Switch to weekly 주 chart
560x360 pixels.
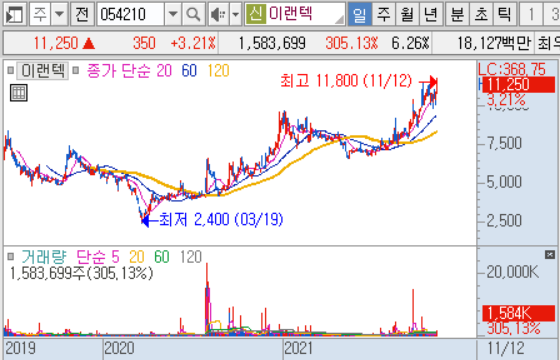384,14
